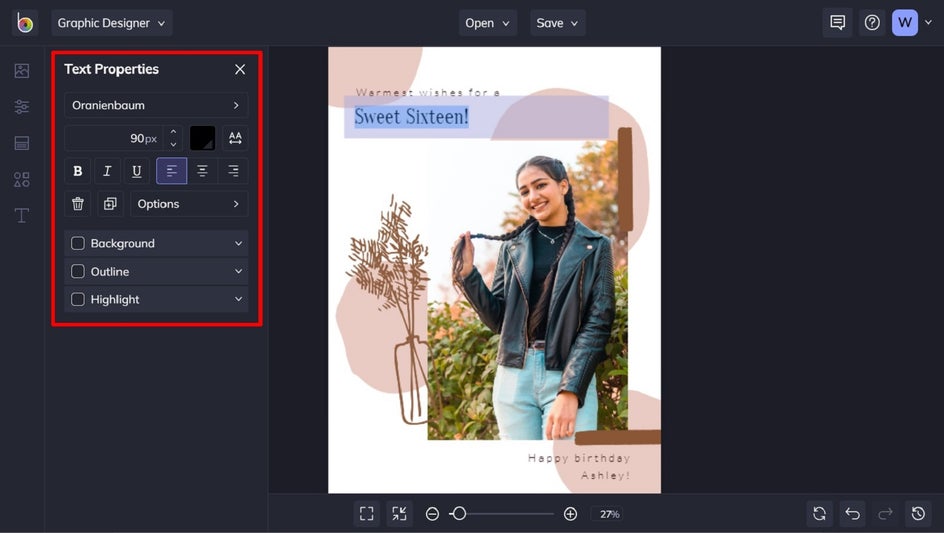The image size is (944, 533).
Task: Open the Text sidebar tool
Action: [22, 215]
